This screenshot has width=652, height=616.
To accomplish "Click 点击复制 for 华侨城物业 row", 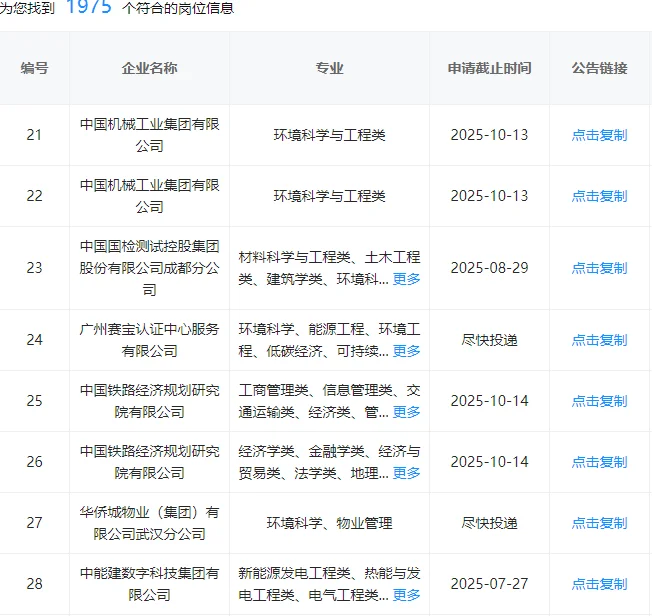I will 599,523.
